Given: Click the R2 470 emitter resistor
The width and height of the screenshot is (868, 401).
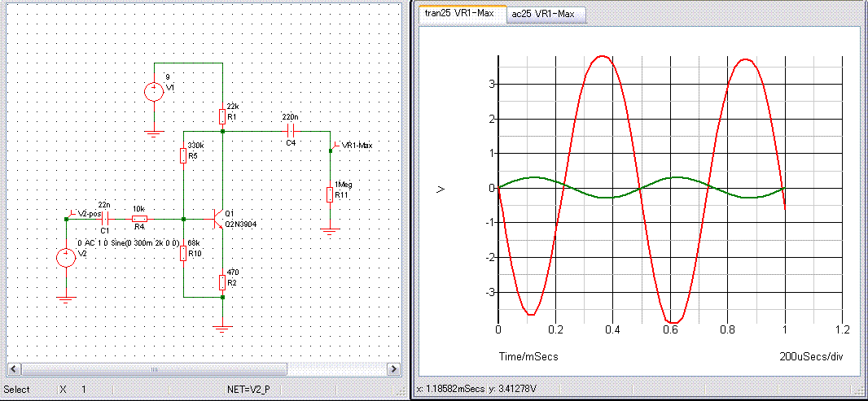Looking at the screenshot, I should click(x=222, y=282).
